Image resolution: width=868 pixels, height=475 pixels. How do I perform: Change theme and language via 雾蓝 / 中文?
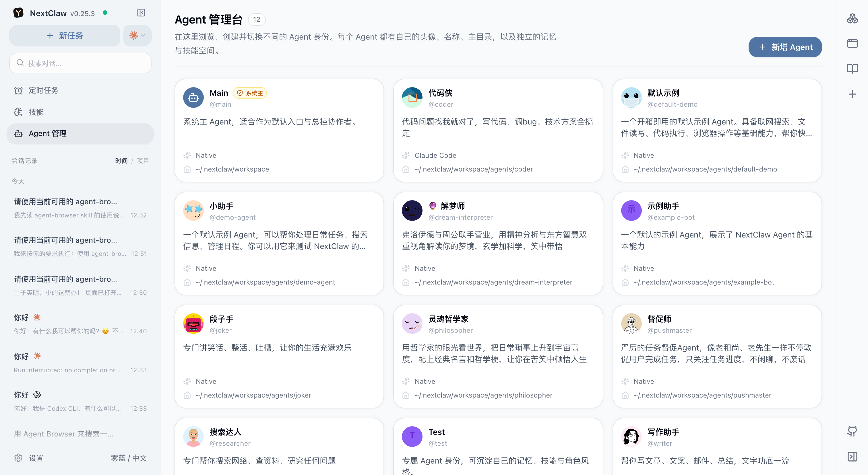129,458
